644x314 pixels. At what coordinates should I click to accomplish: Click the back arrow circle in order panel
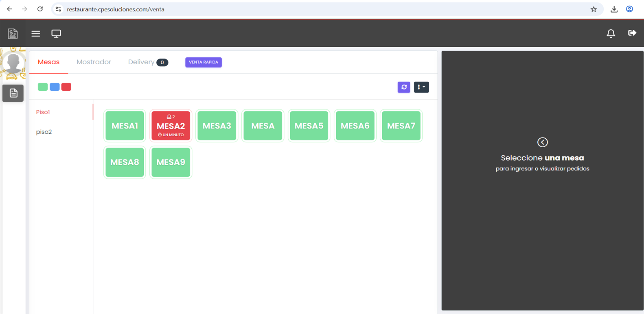pyautogui.click(x=542, y=142)
